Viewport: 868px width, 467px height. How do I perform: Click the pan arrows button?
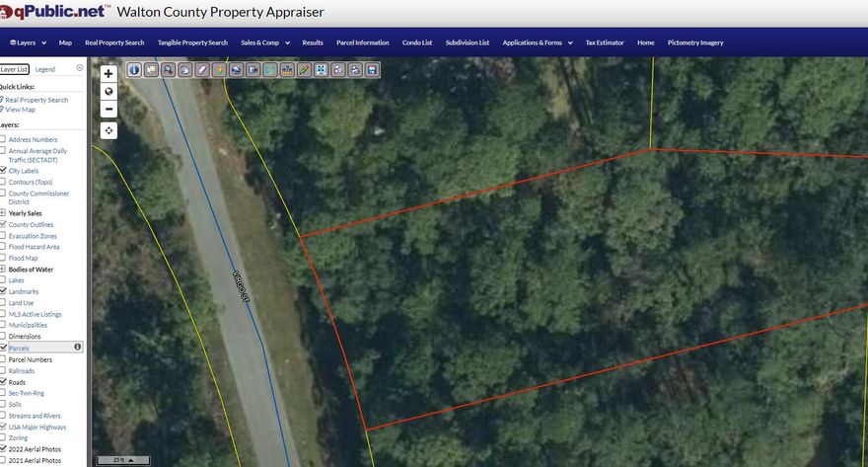point(108,130)
